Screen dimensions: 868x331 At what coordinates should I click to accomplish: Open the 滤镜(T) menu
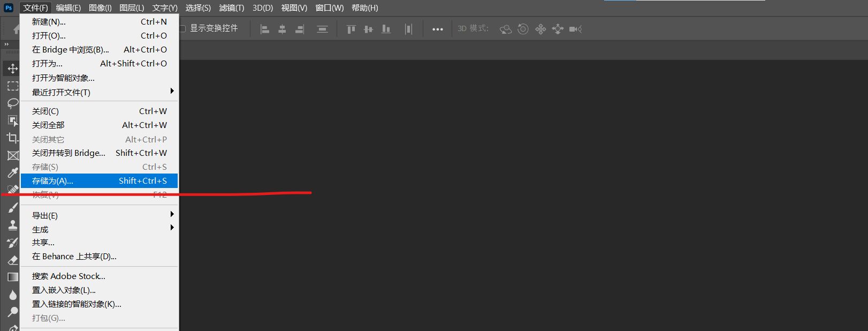(x=231, y=7)
